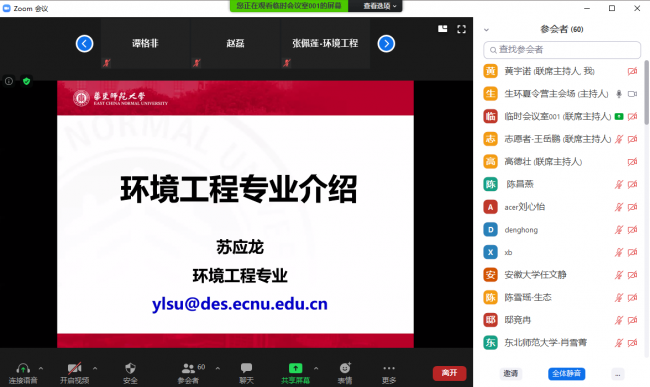Expand audio options arrow next to headphone
The height and width of the screenshot is (387, 650).
click(41, 368)
